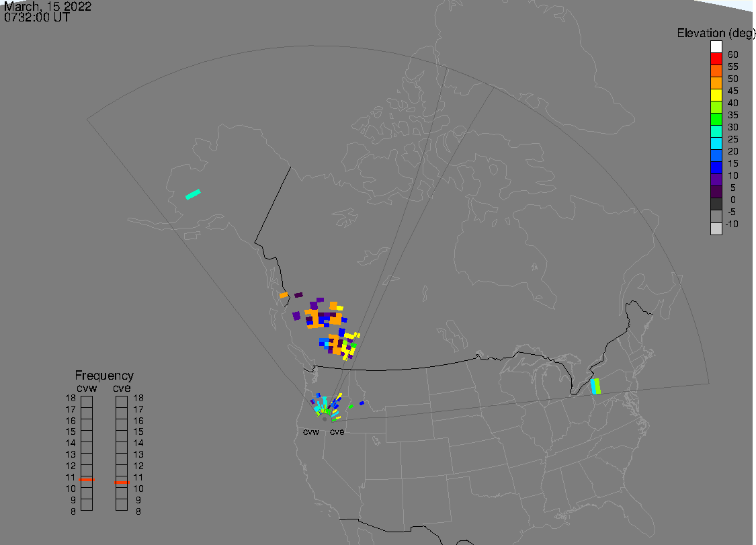Viewport: 756px width, 545px height.
Task: Click the '13' value right of the cve bar
Action: pos(138,455)
